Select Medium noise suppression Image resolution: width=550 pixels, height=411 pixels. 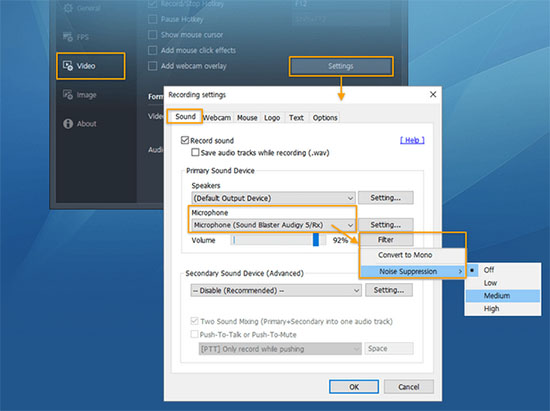[x=503, y=296]
